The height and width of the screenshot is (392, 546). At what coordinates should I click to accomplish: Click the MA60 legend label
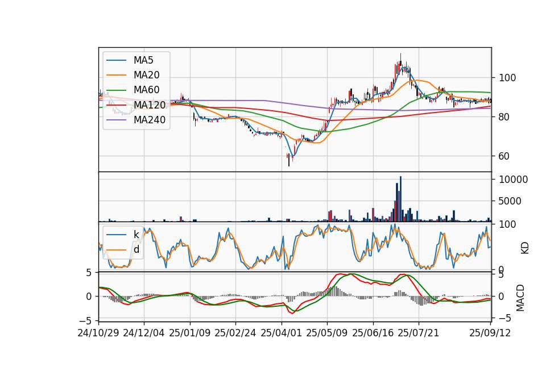pos(146,90)
